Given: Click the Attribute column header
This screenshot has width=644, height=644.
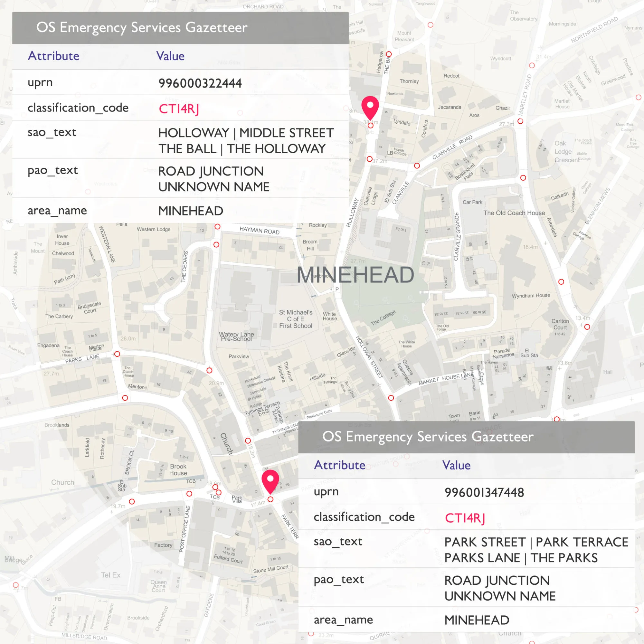Looking at the screenshot, I should pyautogui.click(x=53, y=56).
